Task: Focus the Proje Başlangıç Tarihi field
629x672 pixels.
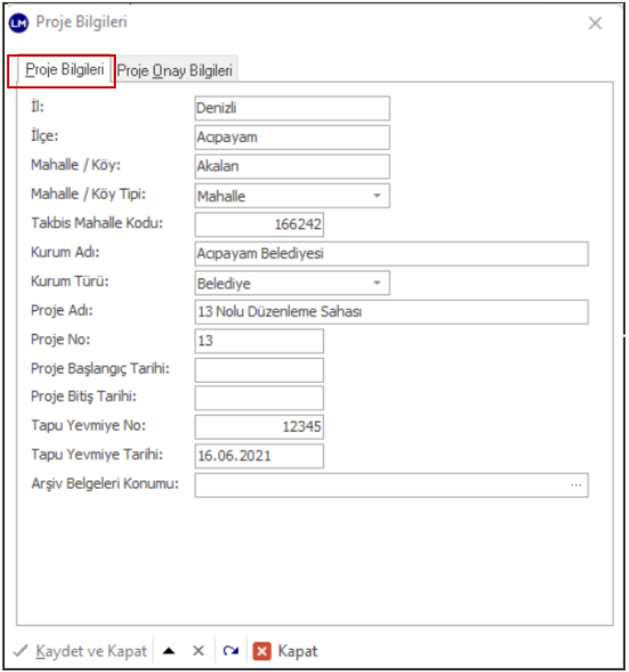Action: 259,370
